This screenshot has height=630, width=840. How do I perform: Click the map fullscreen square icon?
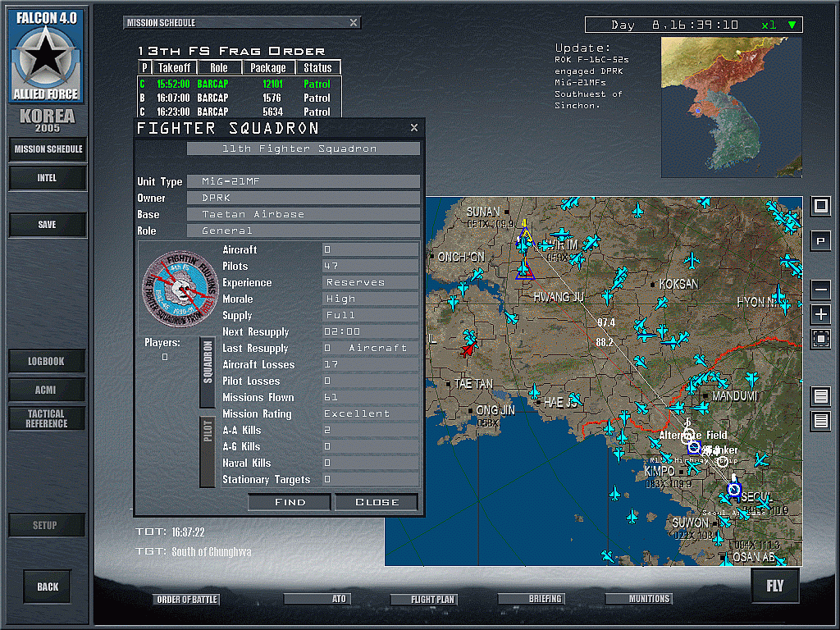(820, 206)
